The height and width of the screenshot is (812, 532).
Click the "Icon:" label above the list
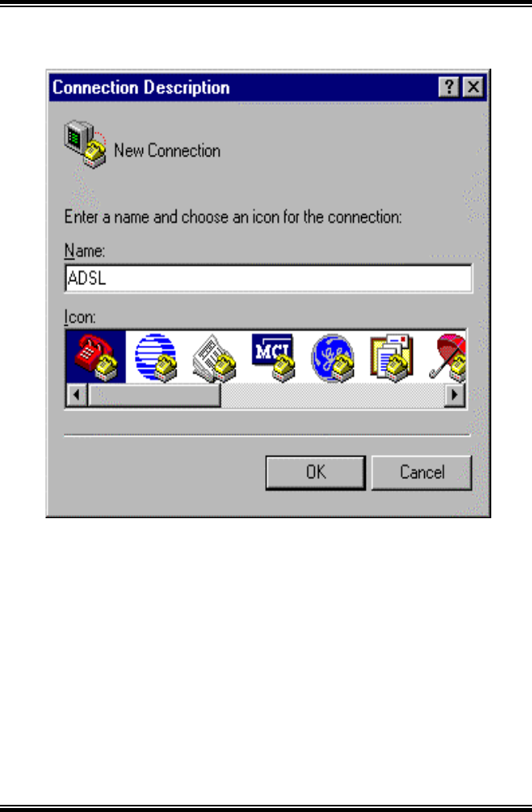tap(80, 316)
